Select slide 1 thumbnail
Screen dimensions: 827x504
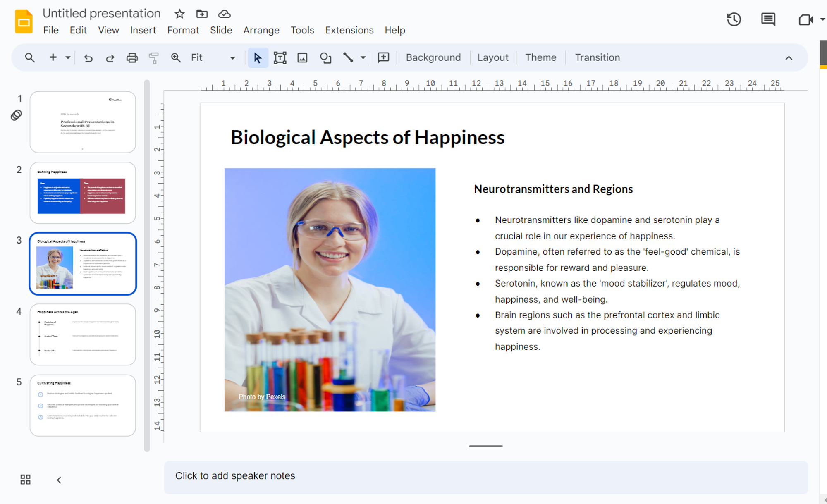point(83,122)
